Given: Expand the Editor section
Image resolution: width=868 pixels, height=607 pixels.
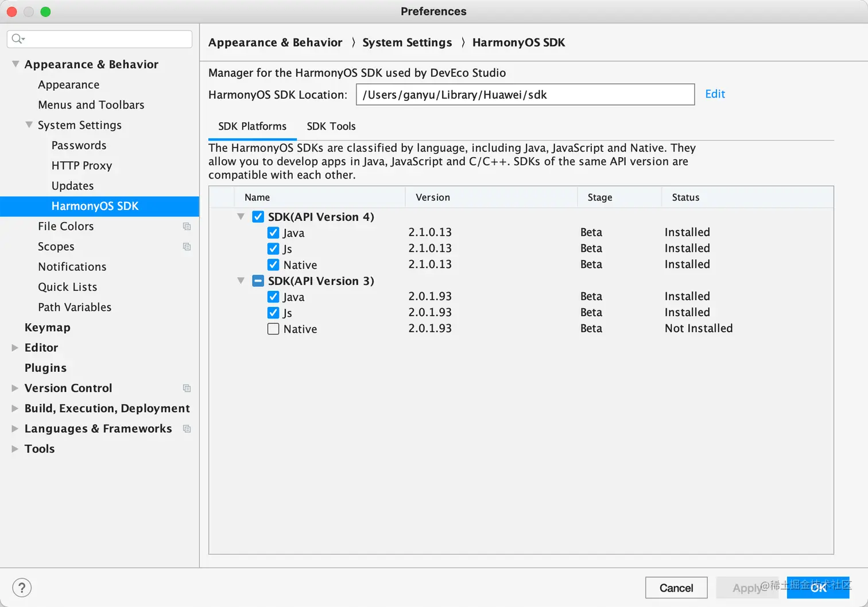Looking at the screenshot, I should point(15,348).
